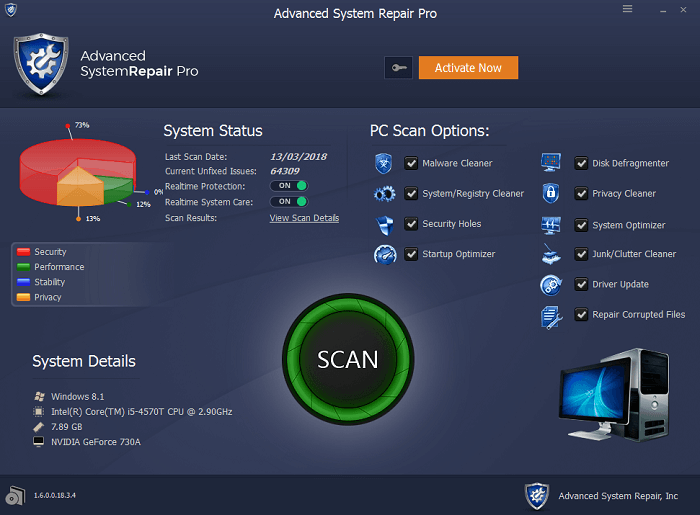The height and width of the screenshot is (515, 700).
Task: Click the Security Holes shield icon
Action: coord(385,224)
